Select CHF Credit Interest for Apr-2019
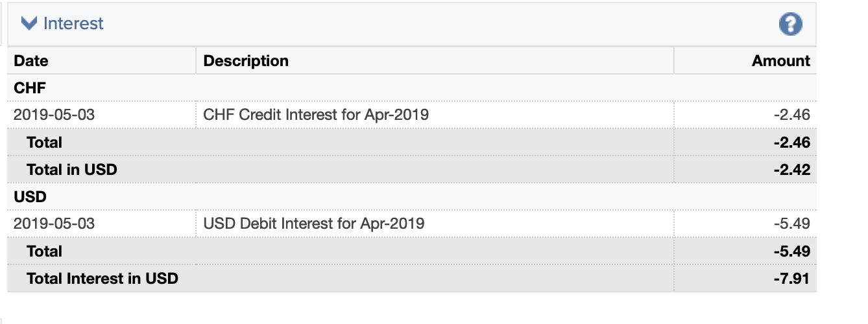 (x=316, y=115)
